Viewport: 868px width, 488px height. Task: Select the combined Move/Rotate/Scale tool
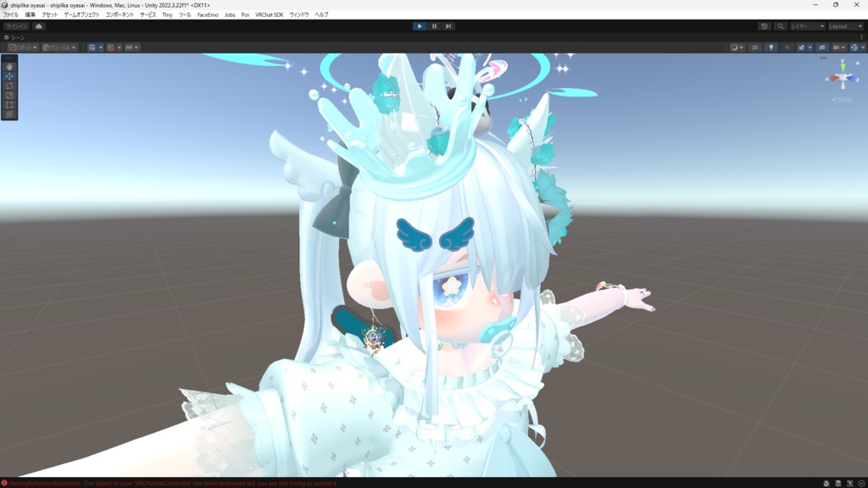pyautogui.click(x=8, y=114)
